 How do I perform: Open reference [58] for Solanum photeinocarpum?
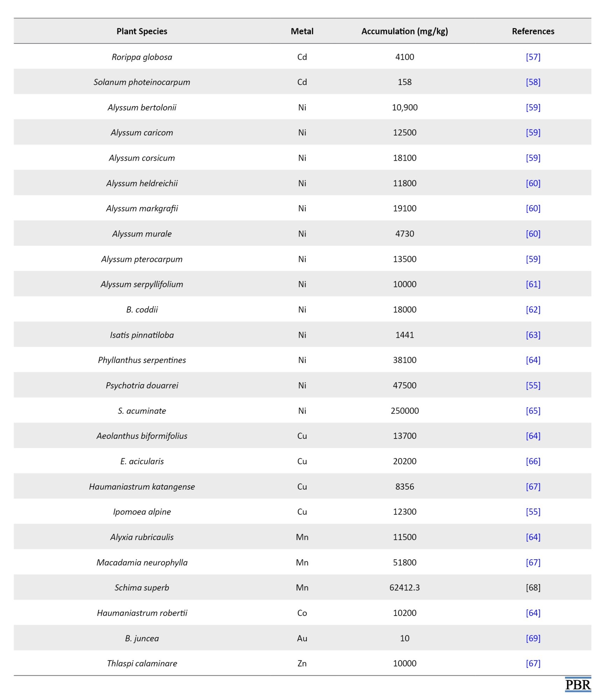pos(533,82)
